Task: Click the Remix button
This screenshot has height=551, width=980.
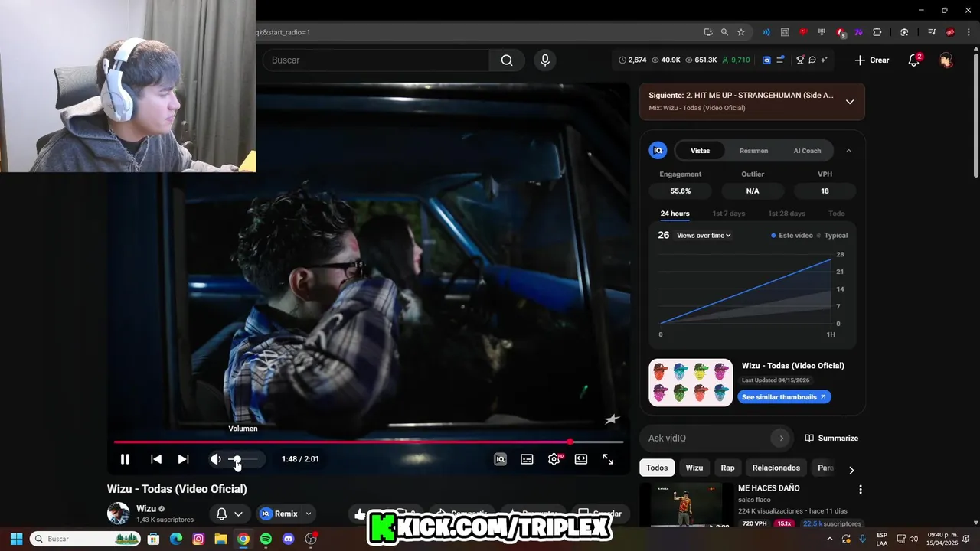Action: [x=279, y=514]
